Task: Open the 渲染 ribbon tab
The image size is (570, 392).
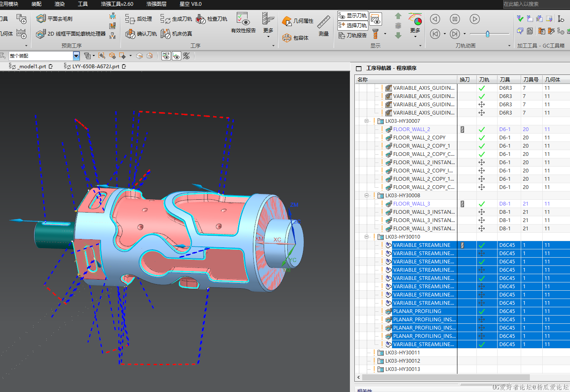Action: (60, 4)
